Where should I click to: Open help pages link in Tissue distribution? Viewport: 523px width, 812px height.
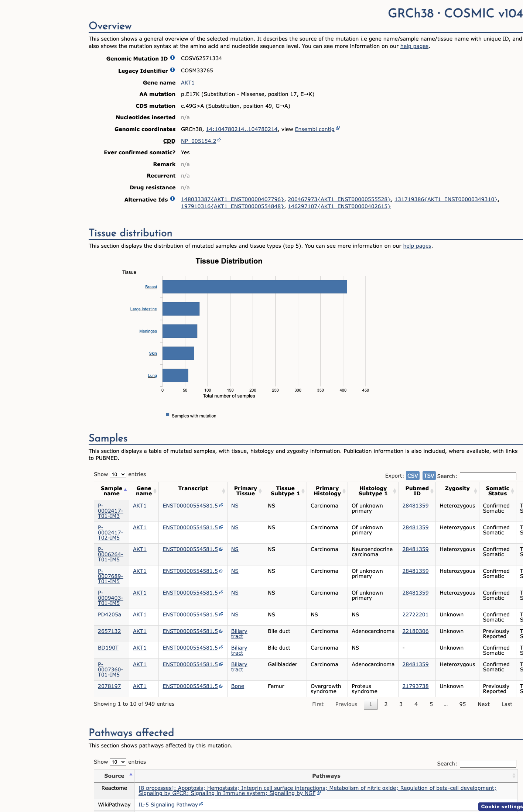point(417,246)
